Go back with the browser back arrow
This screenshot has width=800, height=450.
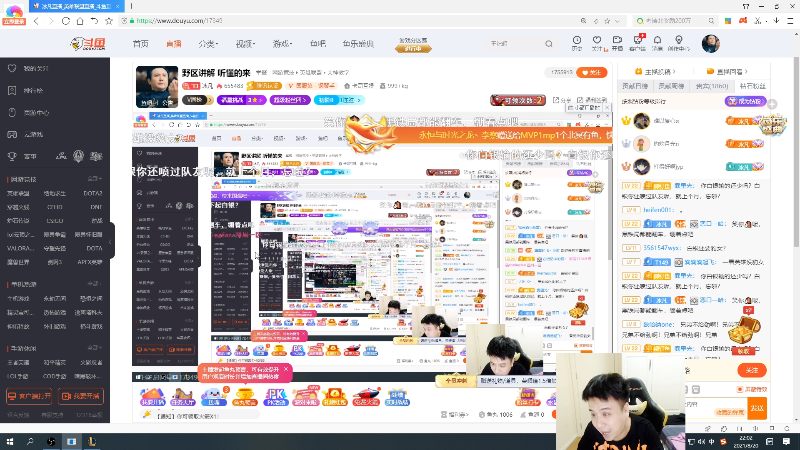point(36,21)
